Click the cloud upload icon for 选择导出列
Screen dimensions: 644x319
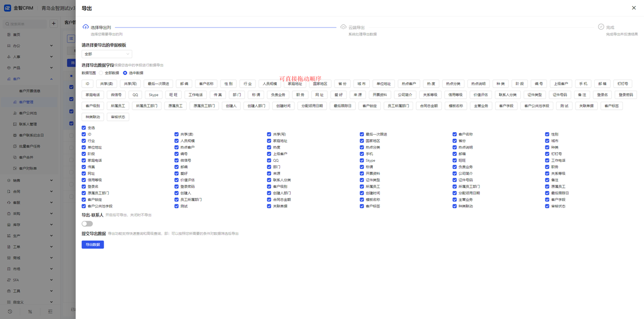(x=86, y=27)
